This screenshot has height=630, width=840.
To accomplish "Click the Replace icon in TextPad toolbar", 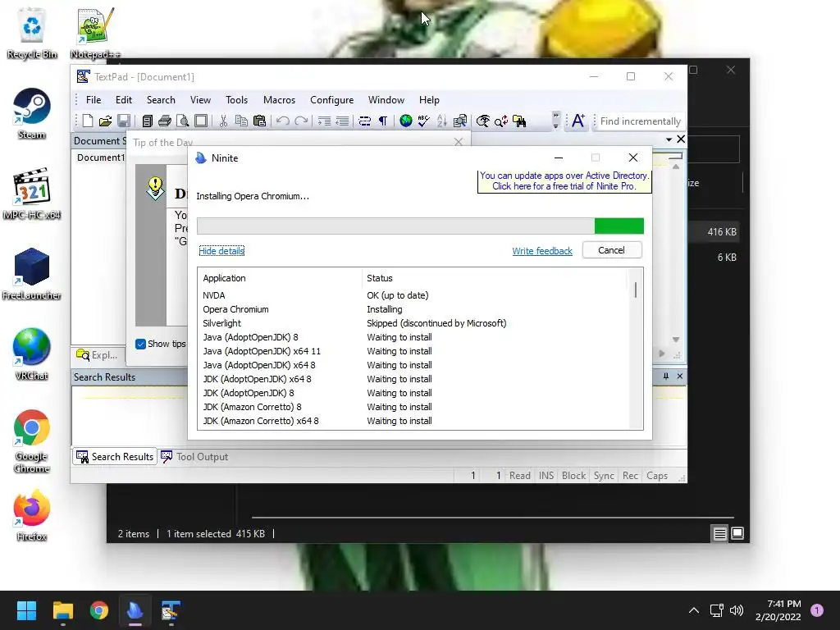I will pos(501,121).
